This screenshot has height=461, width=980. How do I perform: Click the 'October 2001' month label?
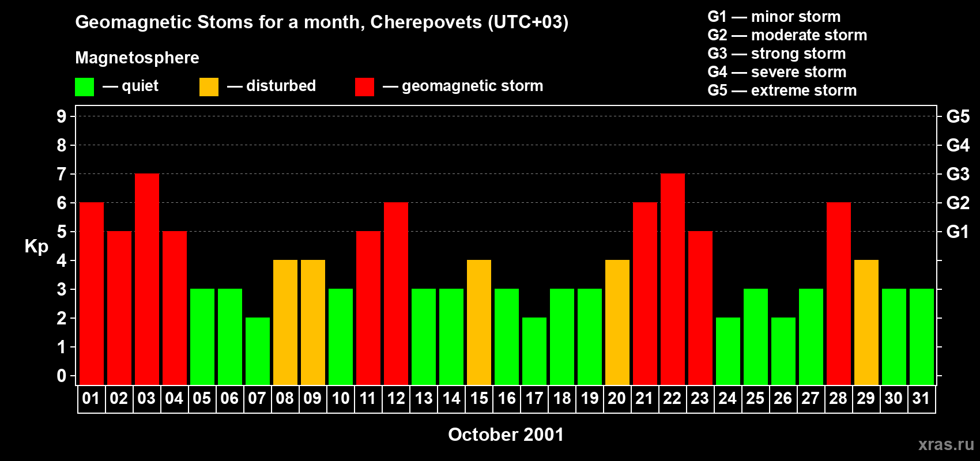[x=506, y=434]
